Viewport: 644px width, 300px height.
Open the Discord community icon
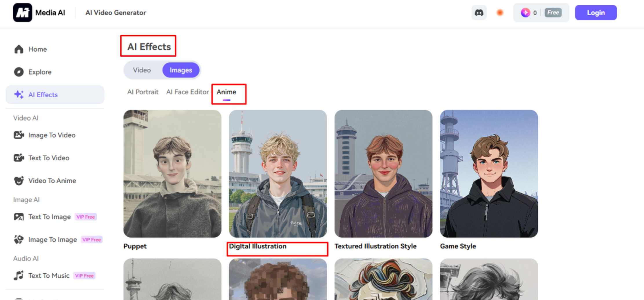pos(479,13)
